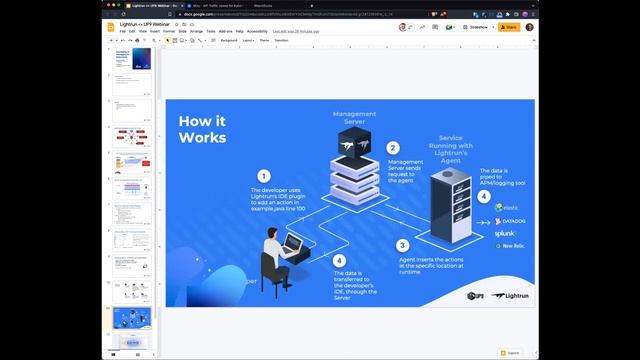Image resolution: width=640 pixels, height=360 pixels.
Task: Open the Background button
Action: point(229,40)
